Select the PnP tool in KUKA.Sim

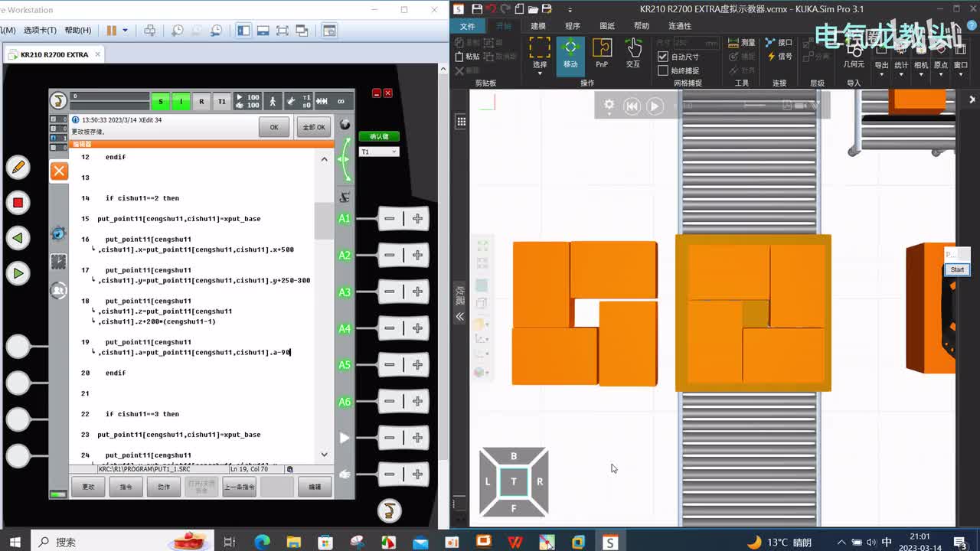coord(602,54)
